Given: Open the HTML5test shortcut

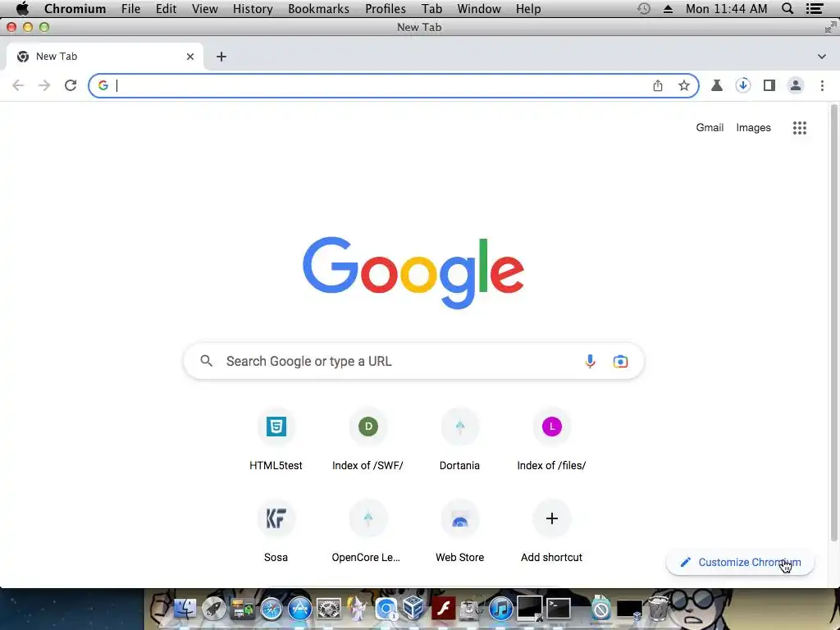Looking at the screenshot, I should (x=276, y=441).
